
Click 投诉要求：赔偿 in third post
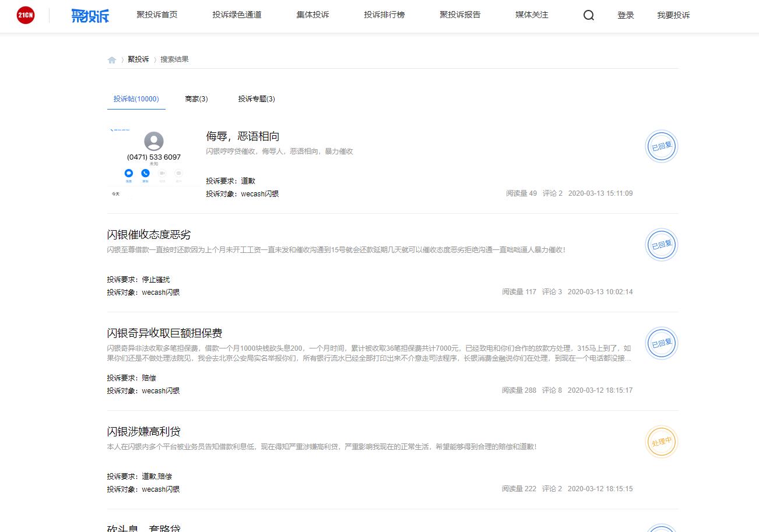point(131,378)
